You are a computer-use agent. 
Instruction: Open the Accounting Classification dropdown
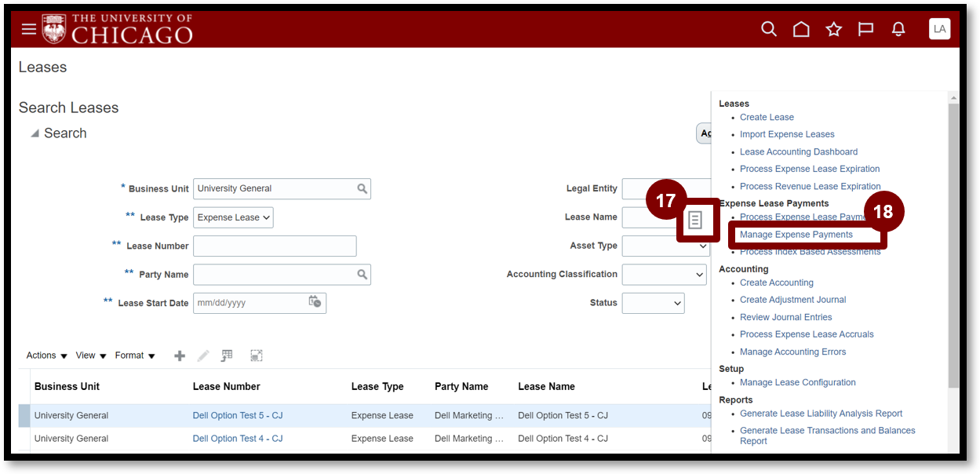click(x=665, y=275)
